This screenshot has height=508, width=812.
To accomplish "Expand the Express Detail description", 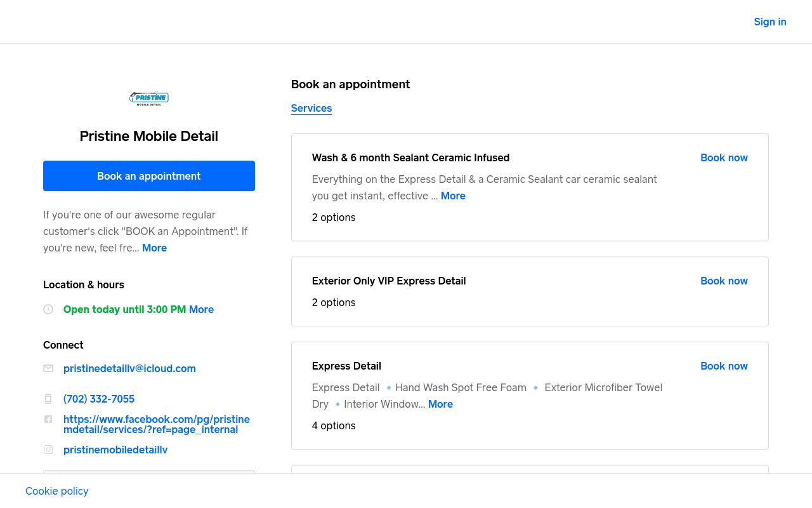I will 440,404.
